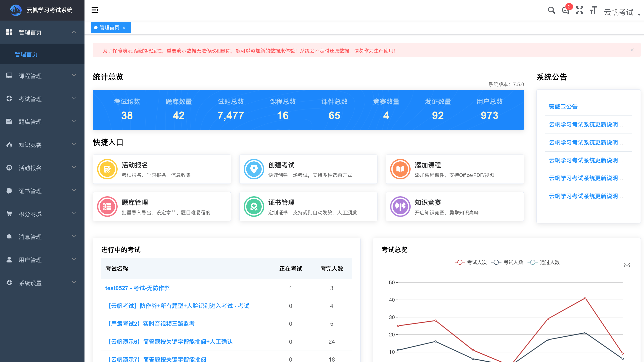The image size is (644, 362).
Task: Open the search magnifier icon
Action: [x=552, y=10]
